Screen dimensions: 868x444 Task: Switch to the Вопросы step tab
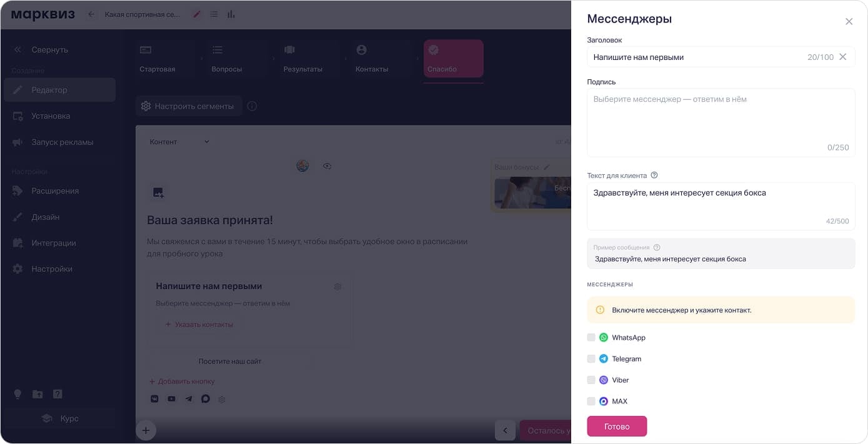tap(237, 59)
